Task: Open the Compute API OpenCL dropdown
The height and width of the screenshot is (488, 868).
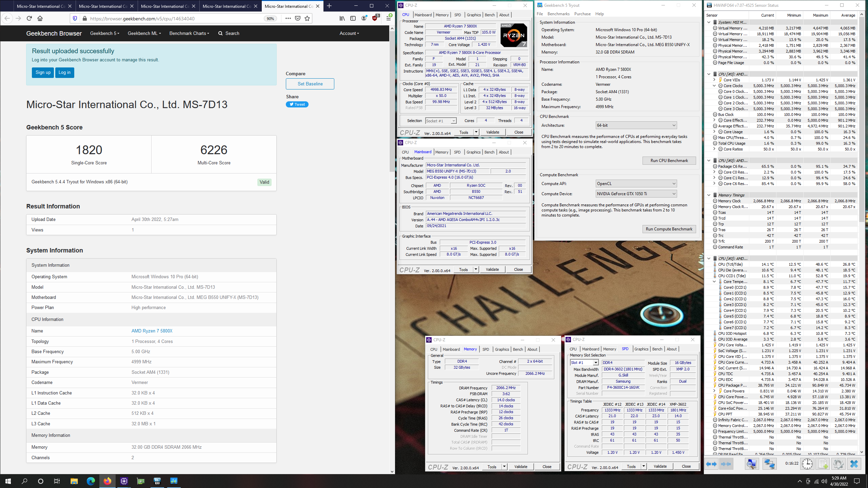Action: tap(636, 184)
